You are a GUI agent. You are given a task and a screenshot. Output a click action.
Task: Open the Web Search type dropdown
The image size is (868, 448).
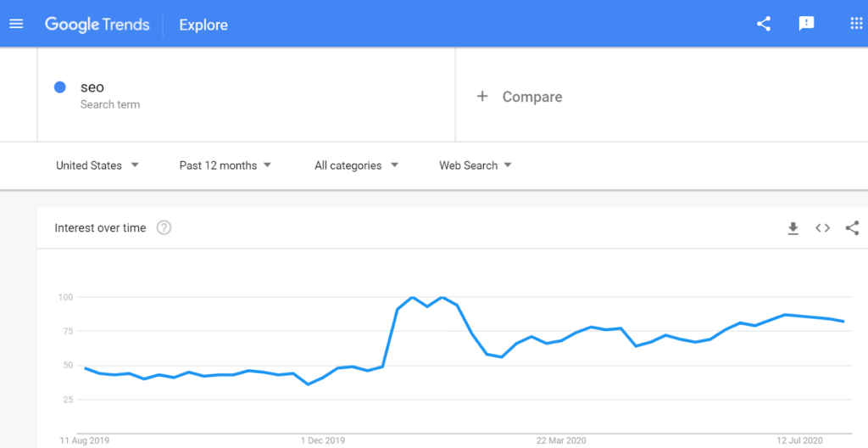475,165
